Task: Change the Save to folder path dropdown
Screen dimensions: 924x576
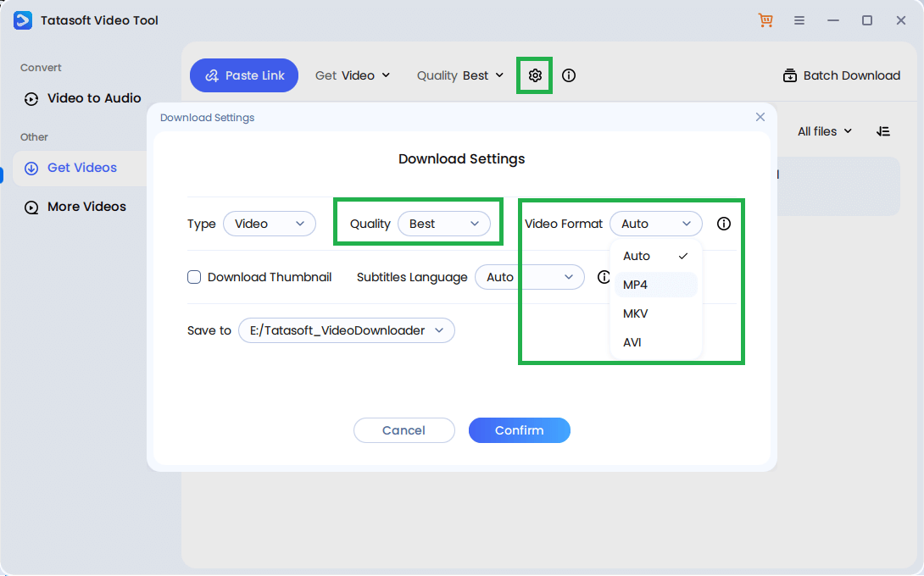Action: coord(346,330)
